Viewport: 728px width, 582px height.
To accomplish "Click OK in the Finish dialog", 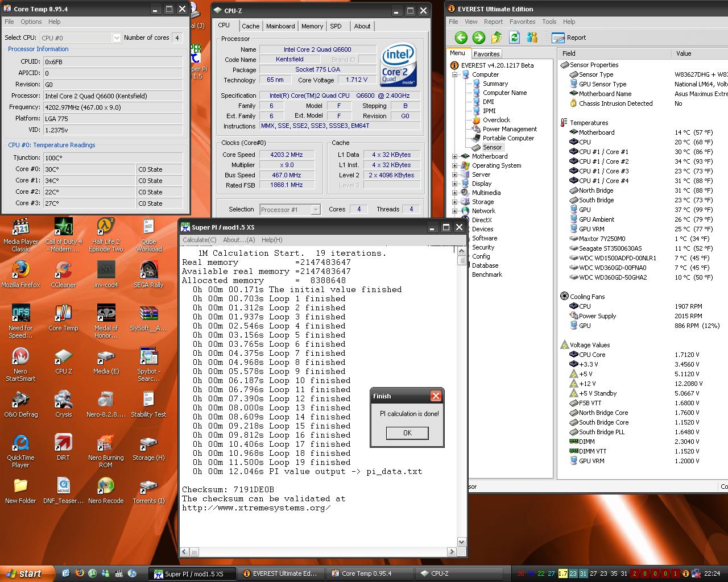I will click(x=407, y=433).
